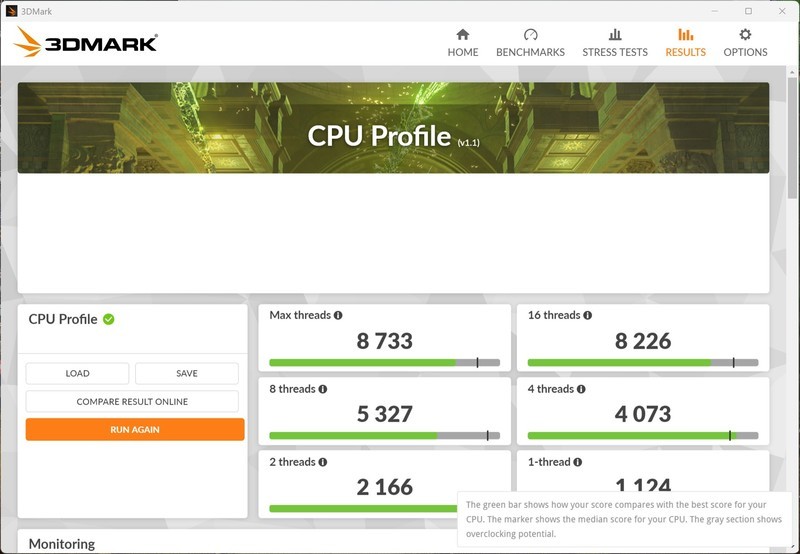Click the 8 threads score 5 327
800x554 pixels.
pyautogui.click(x=385, y=414)
